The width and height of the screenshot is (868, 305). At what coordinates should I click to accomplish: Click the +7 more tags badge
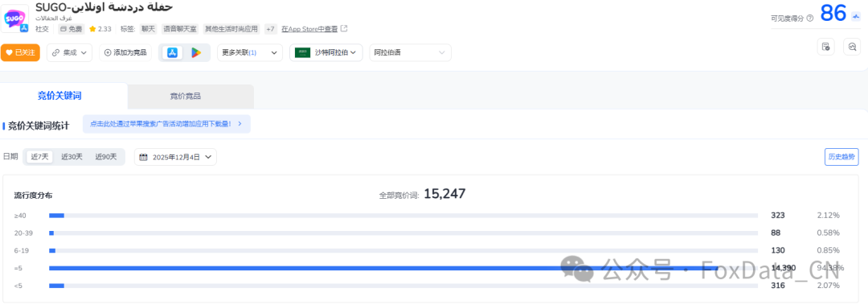coord(271,29)
